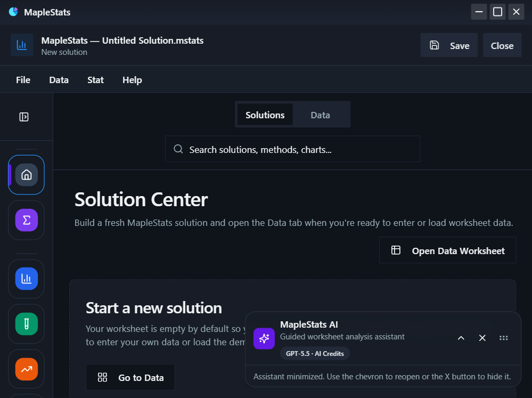Open the green test tube sidebar icon
Viewport: 532px width, 398px height.
(x=27, y=324)
